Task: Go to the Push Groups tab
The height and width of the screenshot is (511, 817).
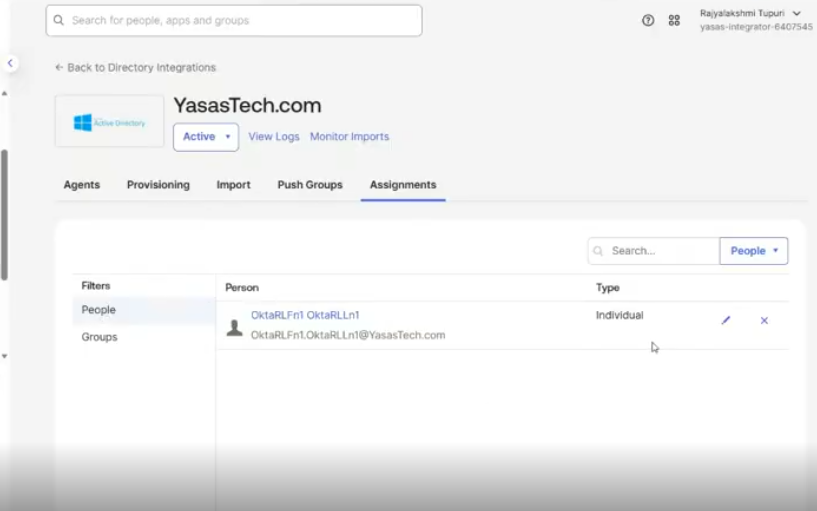Action: [x=310, y=185]
